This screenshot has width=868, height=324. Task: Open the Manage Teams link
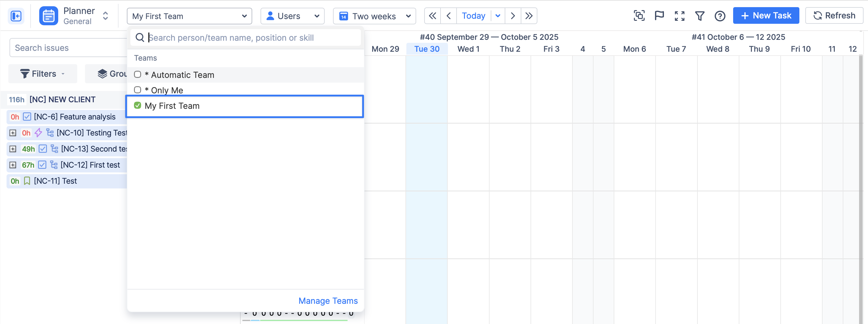(x=328, y=301)
